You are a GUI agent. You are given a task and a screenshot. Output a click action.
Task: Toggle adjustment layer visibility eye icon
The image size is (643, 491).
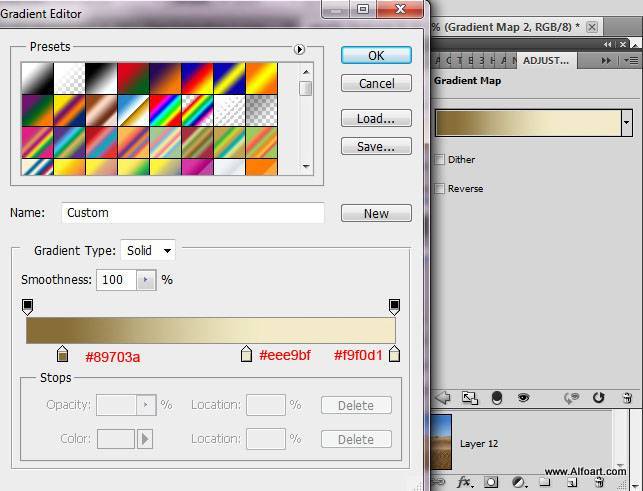pyautogui.click(x=523, y=397)
